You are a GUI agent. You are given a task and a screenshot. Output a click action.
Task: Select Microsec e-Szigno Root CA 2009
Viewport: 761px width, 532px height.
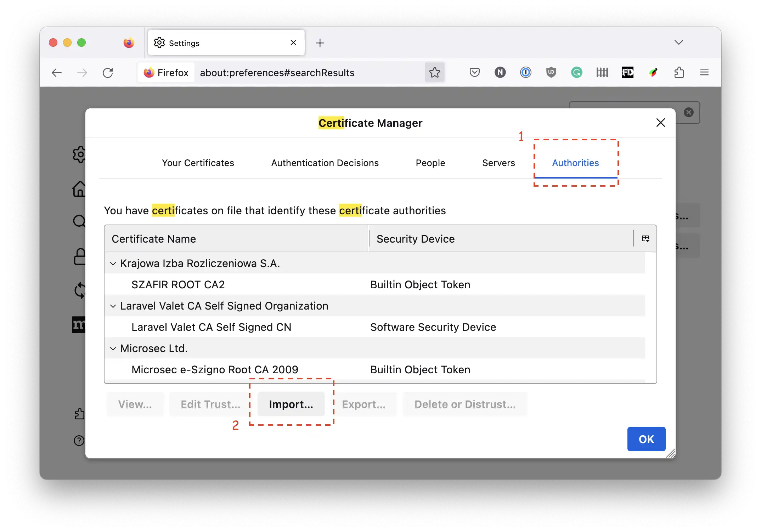tap(215, 370)
